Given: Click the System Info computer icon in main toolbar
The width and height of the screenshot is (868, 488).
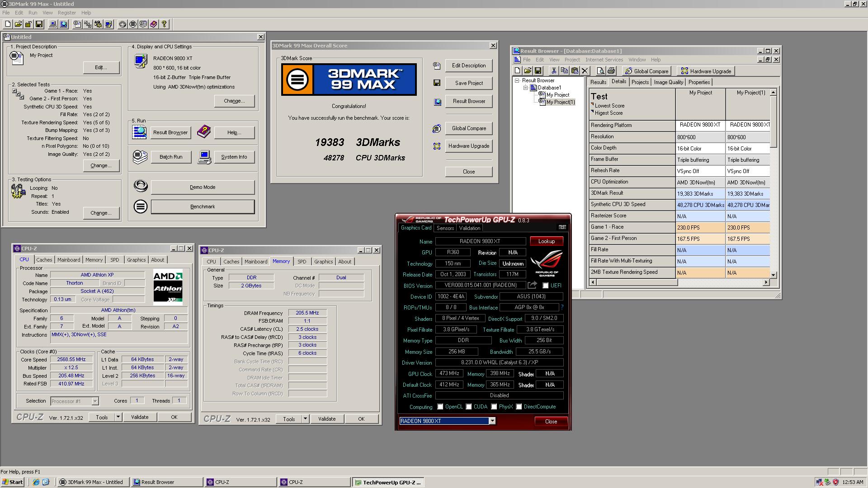Looking at the screenshot, I should point(53,24).
